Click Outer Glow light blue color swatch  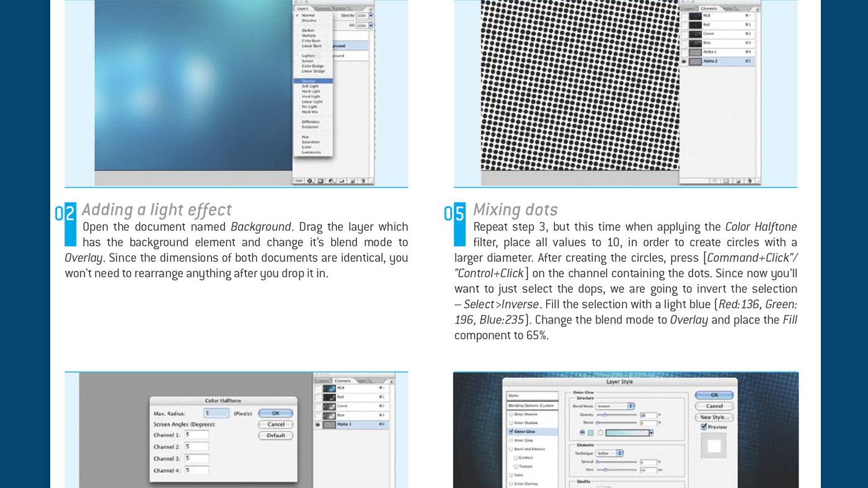[590, 433]
